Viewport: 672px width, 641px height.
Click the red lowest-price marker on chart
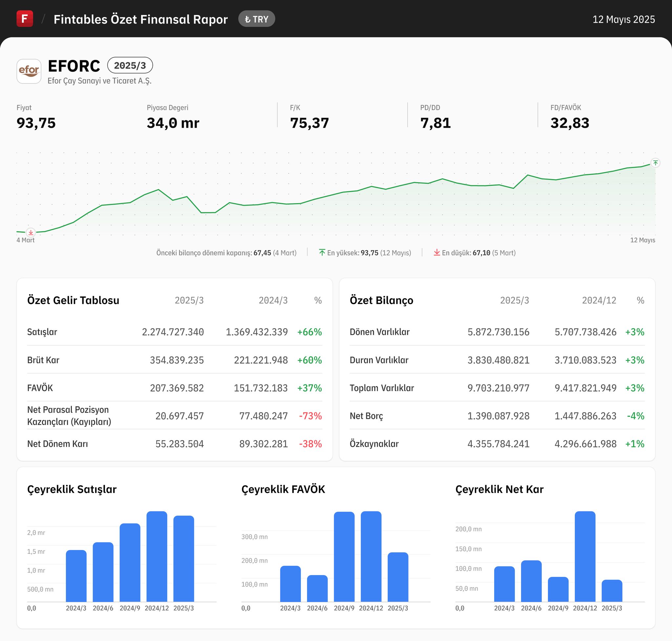(31, 233)
